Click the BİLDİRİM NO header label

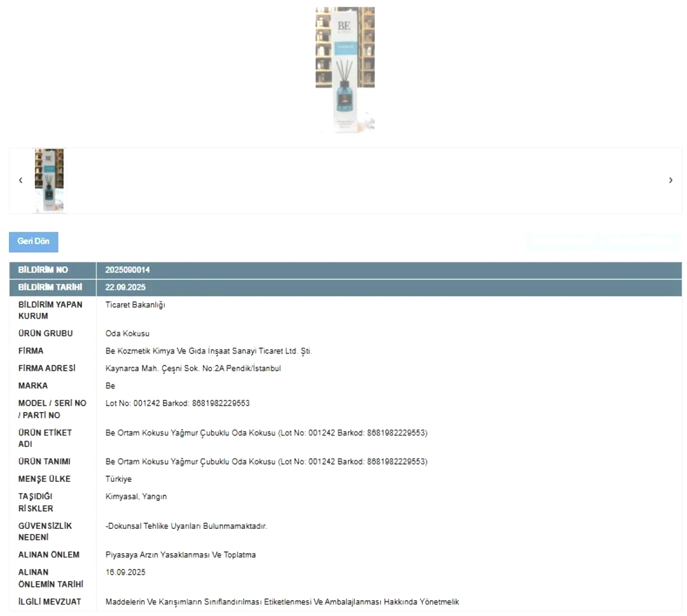coord(43,270)
